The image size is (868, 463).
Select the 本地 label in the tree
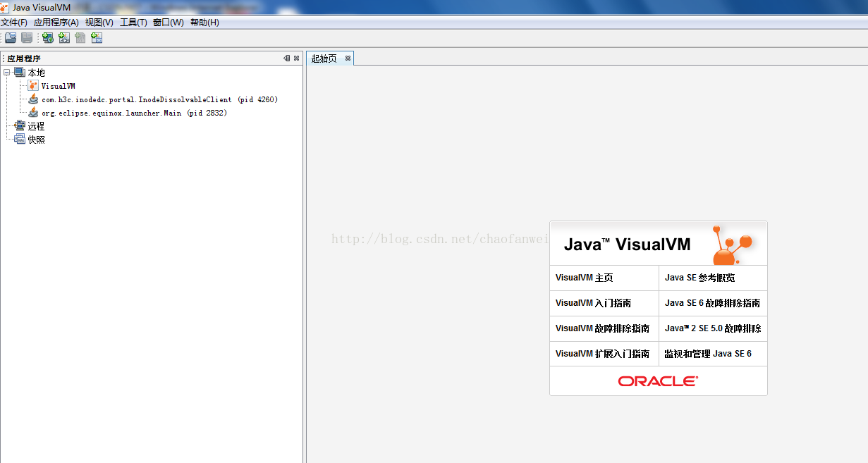tap(36, 73)
